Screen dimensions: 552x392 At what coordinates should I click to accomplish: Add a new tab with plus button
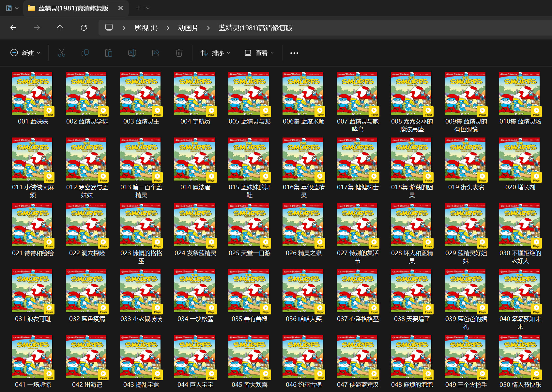click(138, 8)
